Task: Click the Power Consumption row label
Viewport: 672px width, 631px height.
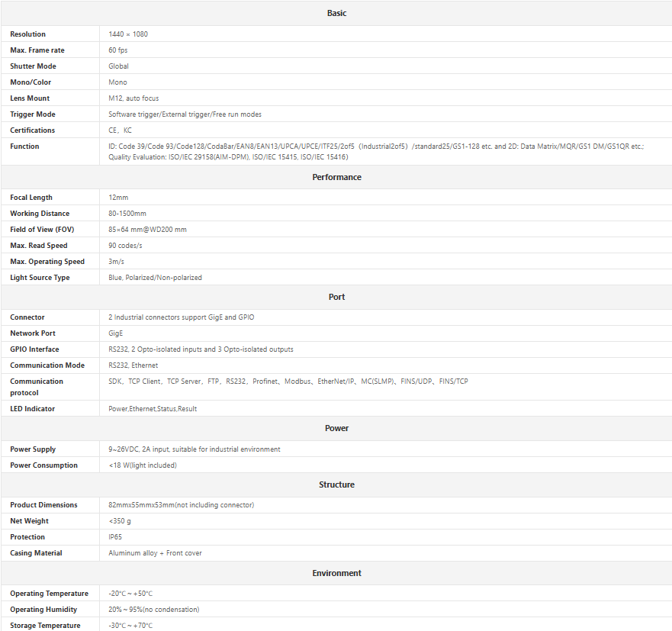Action: (43, 465)
